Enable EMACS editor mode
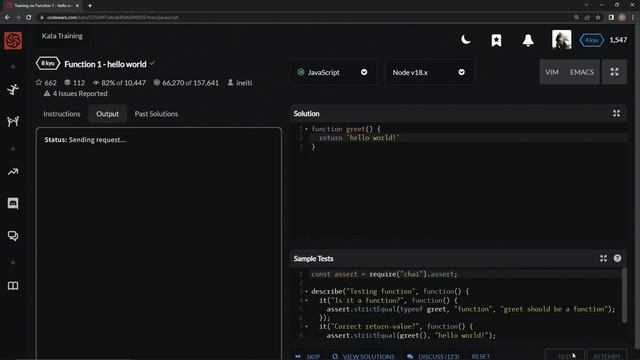This screenshot has height=360, width=640. click(x=582, y=72)
